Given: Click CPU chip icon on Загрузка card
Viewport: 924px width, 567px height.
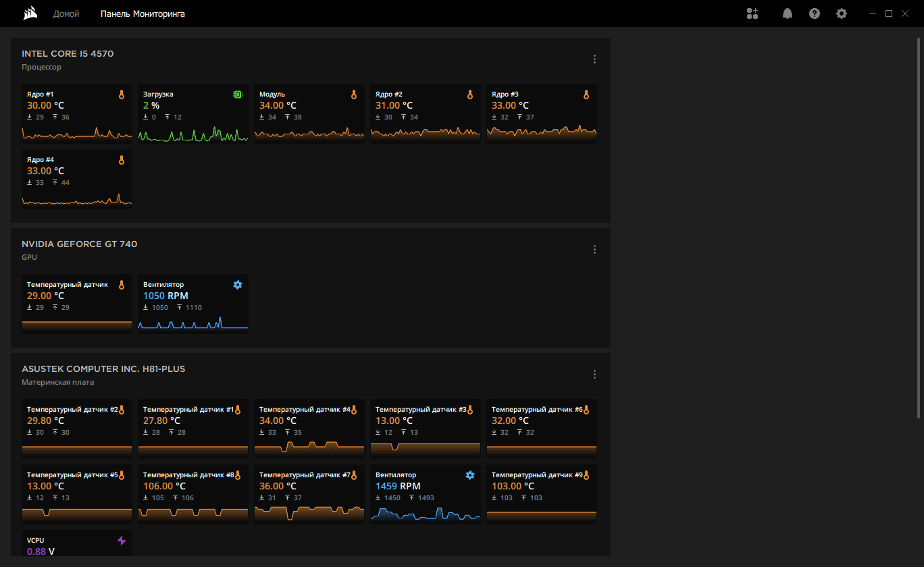Looking at the screenshot, I should (x=238, y=95).
